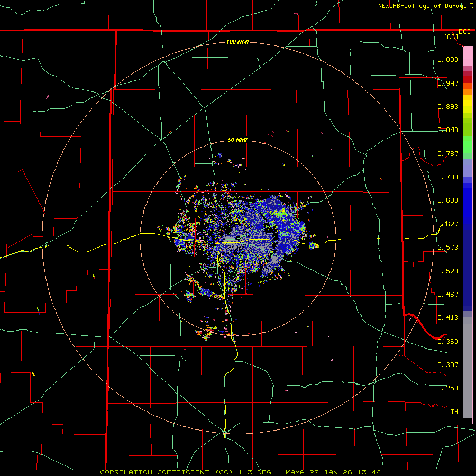Click the 100 NMI range ring label
The image size is (476, 476).
coord(237,42)
